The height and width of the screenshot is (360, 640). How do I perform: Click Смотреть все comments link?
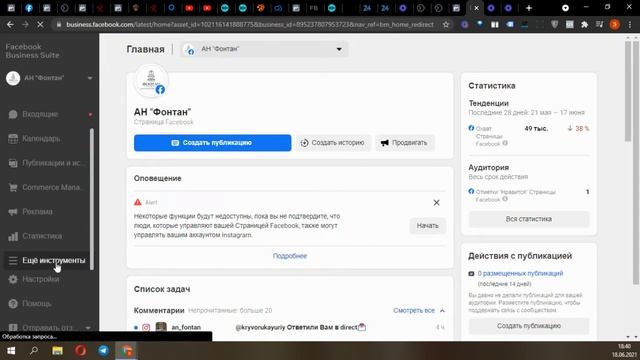tap(414, 311)
